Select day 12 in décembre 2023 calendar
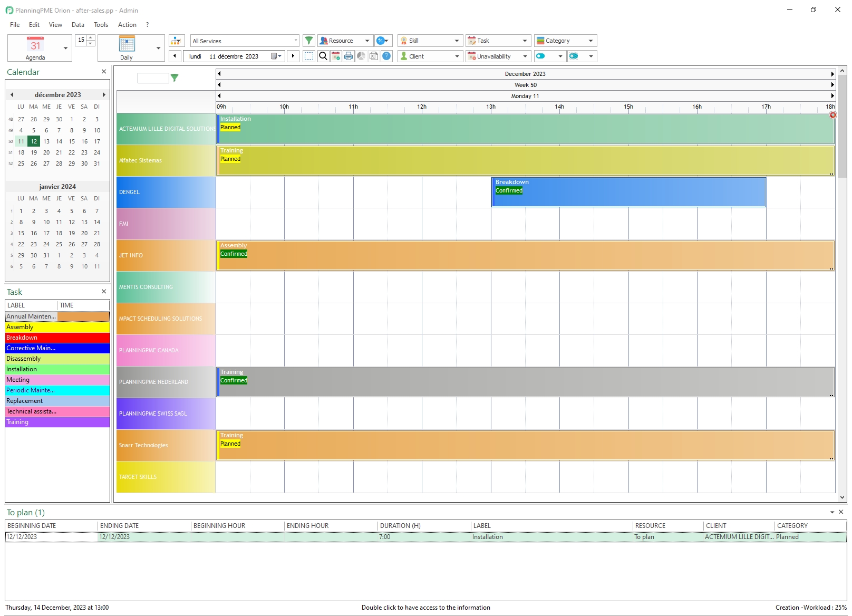852x616 pixels. [34, 141]
